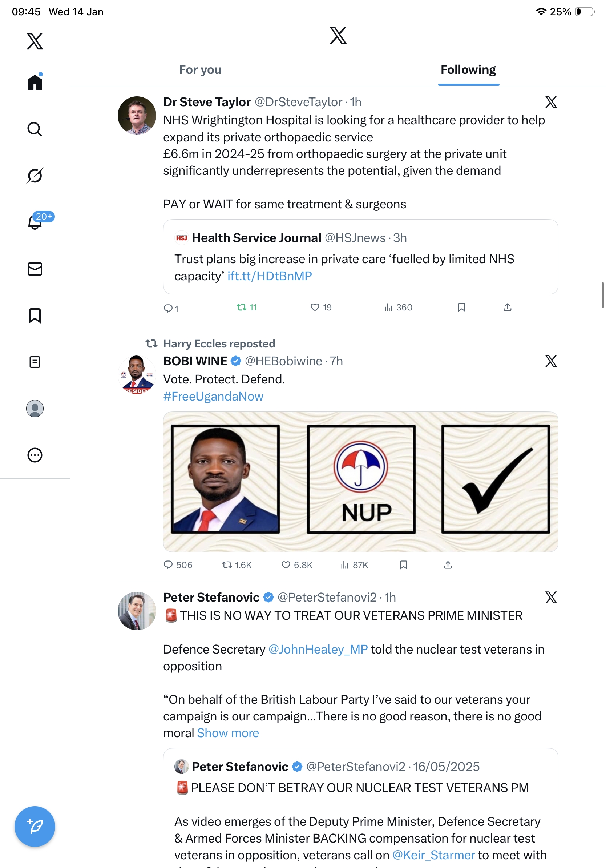The height and width of the screenshot is (868, 606).
Task: Open the Grok icon in the sidebar
Action: coord(35,176)
